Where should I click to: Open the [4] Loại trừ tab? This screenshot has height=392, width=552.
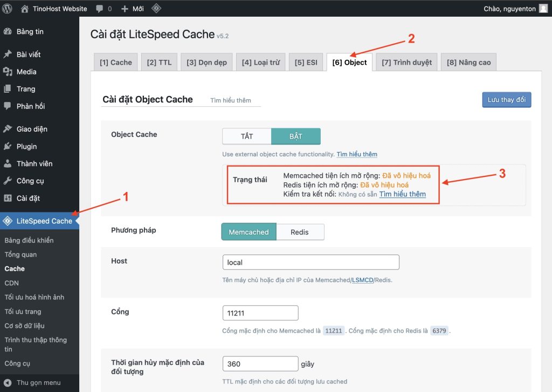click(261, 63)
